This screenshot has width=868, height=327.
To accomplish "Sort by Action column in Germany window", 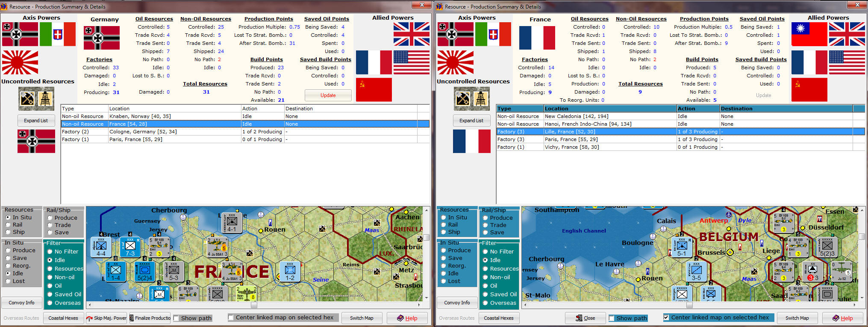I will (x=263, y=109).
